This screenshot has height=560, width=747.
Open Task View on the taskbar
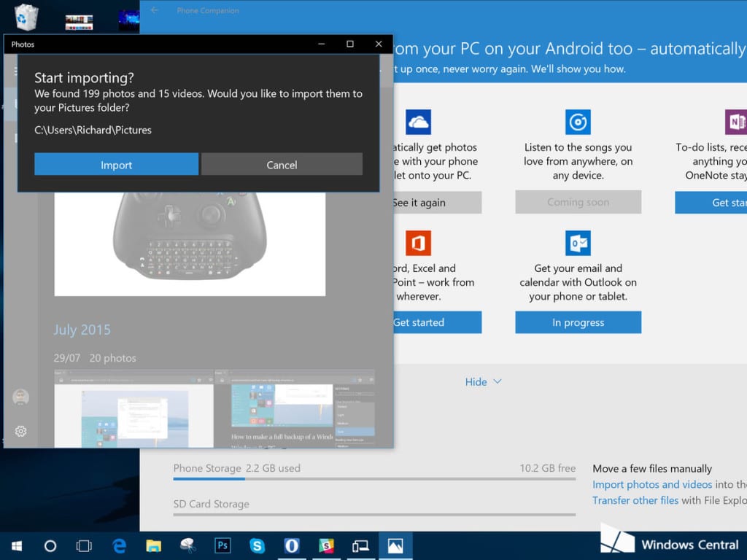85,545
